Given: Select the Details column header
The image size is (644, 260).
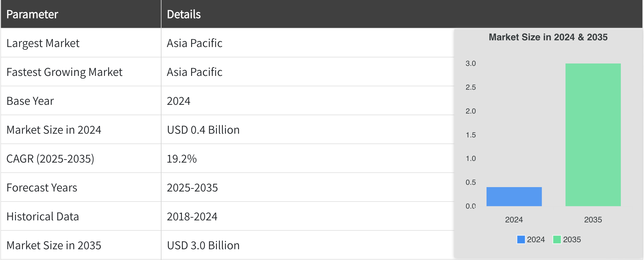Looking at the screenshot, I should (x=184, y=14).
